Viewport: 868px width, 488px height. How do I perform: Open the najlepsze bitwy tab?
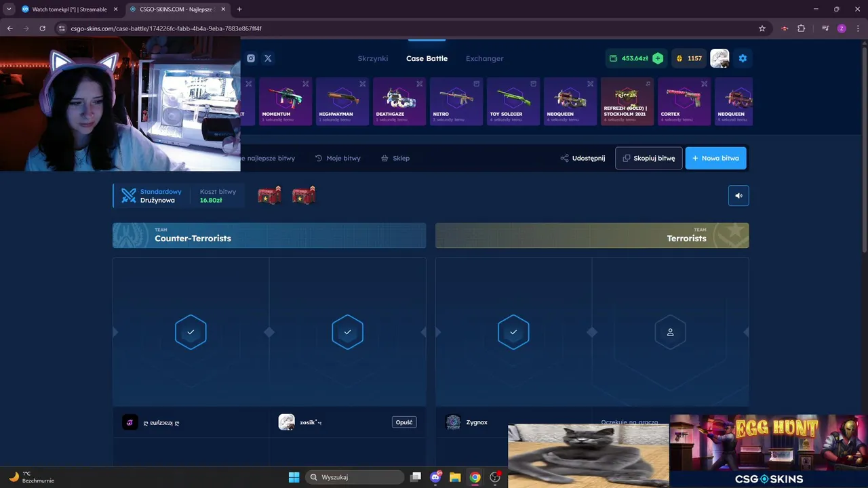coord(269,158)
